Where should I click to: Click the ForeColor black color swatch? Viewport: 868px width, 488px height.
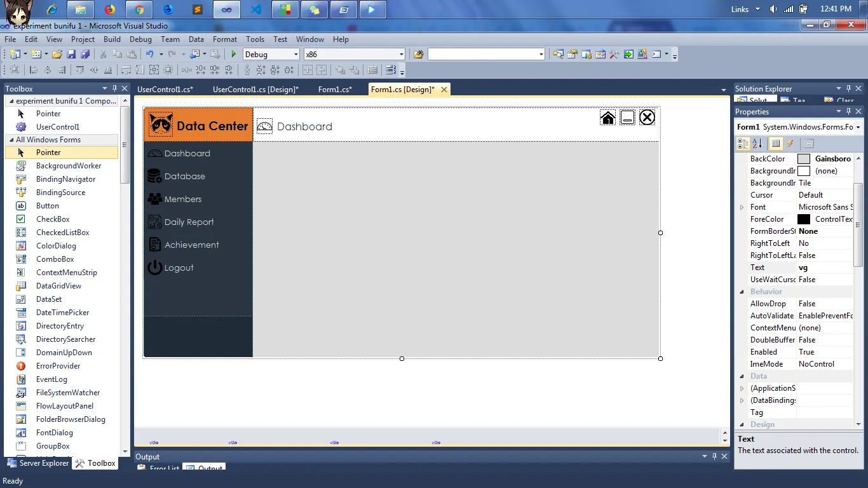(x=804, y=219)
